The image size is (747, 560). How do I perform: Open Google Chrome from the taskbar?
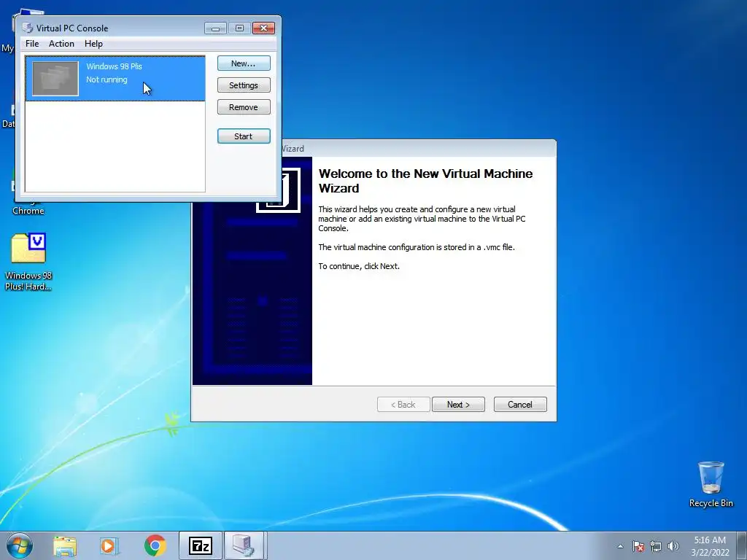click(155, 545)
